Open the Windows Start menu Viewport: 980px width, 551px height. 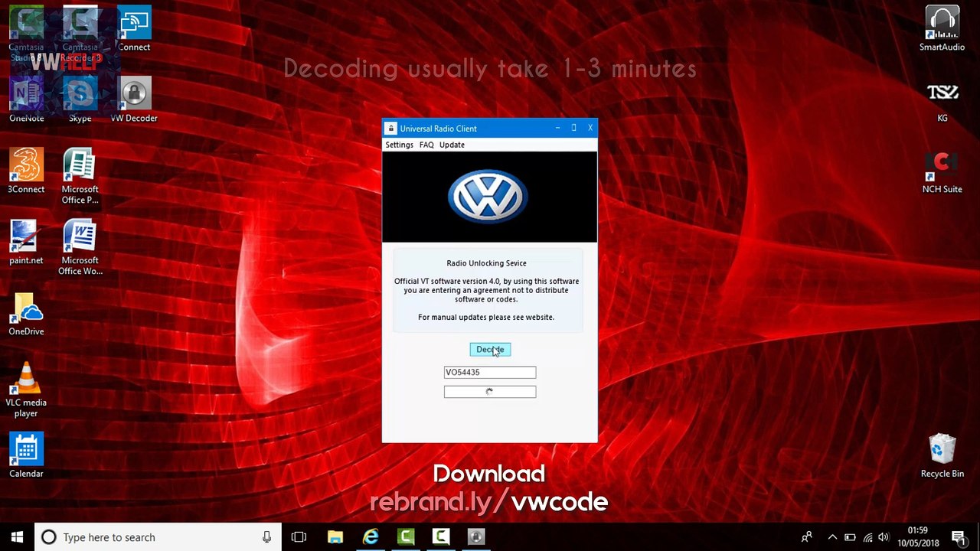[x=17, y=537]
